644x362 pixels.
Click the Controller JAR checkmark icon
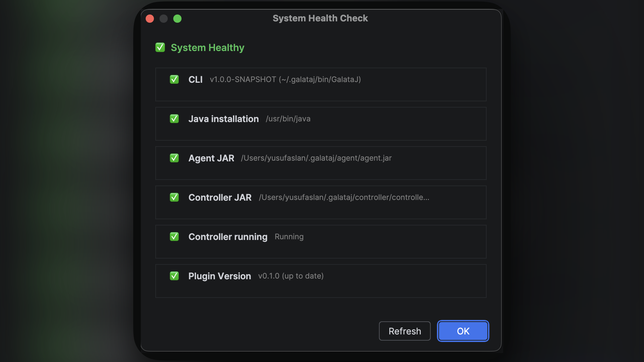click(174, 197)
